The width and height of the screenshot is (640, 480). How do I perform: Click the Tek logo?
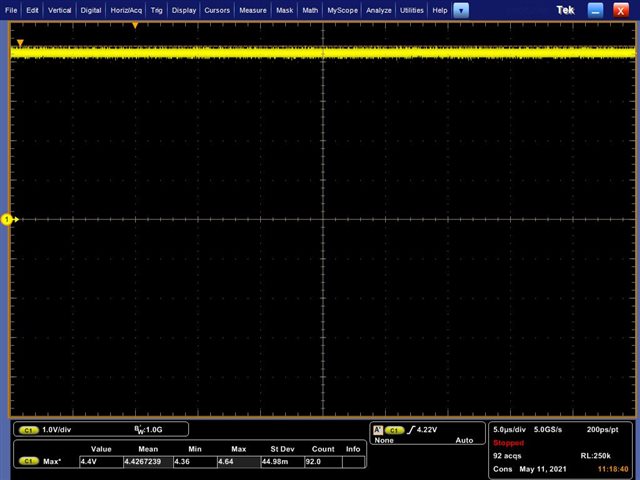565,10
